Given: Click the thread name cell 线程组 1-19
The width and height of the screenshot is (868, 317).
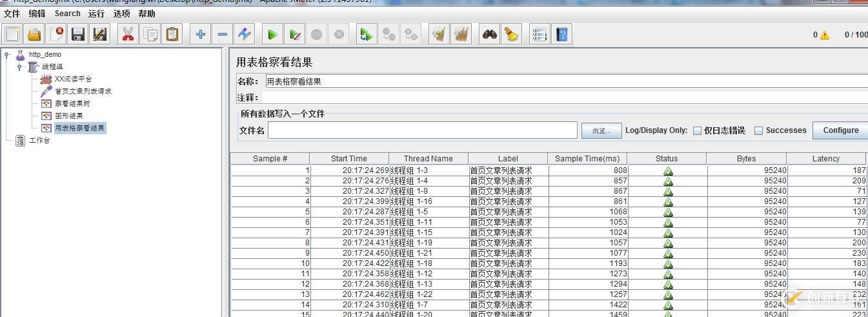Looking at the screenshot, I should click(429, 243).
